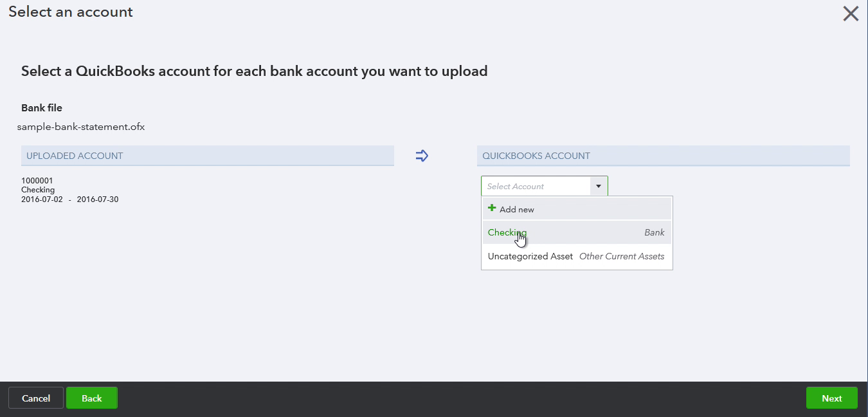Select the Checking bank account option
The width and height of the screenshot is (868, 417).
(x=577, y=232)
